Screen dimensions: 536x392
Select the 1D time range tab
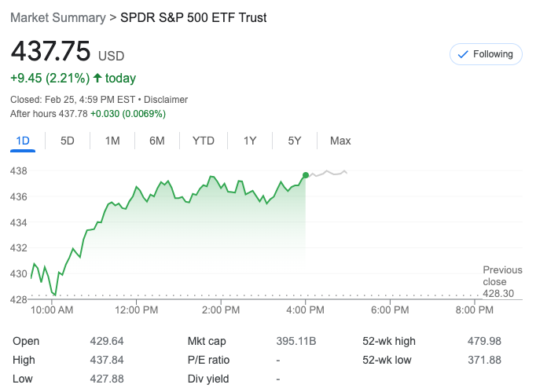[x=23, y=141]
